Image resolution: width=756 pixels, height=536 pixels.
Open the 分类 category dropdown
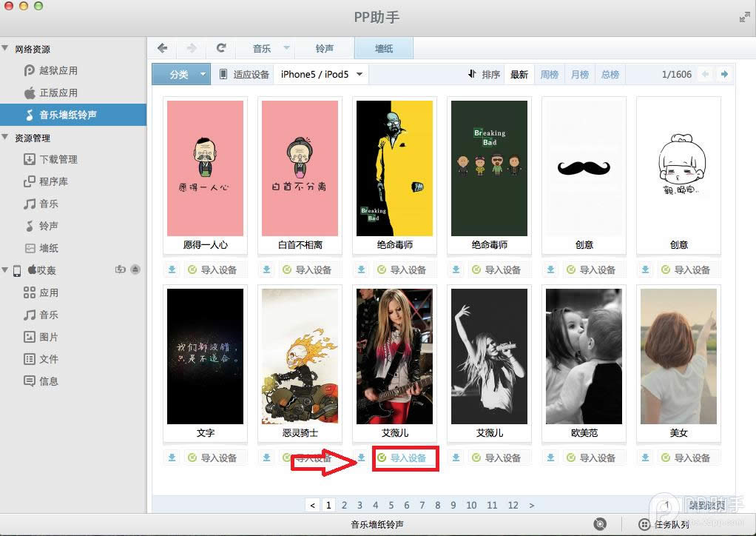click(180, 74)
